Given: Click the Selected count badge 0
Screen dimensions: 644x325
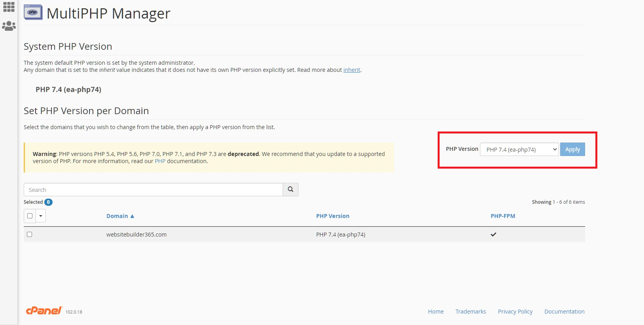Looking at the screenshot, I should click(x=48, y=202).
